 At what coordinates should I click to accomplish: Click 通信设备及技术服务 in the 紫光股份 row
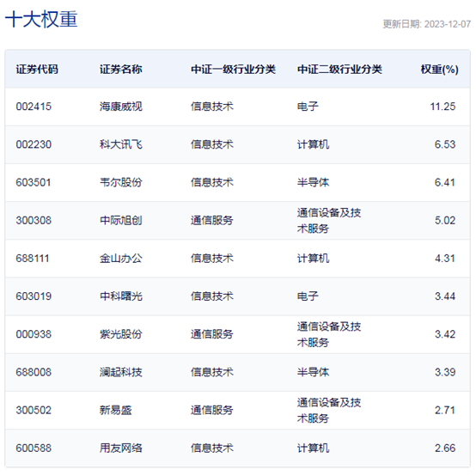[329, 334]
